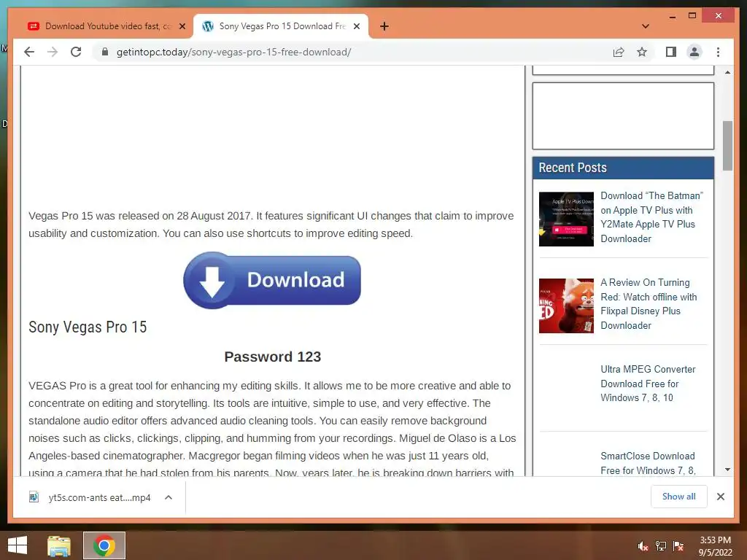Expand tab search dropdown
747x560 pixels.
(x=646, y=26)
